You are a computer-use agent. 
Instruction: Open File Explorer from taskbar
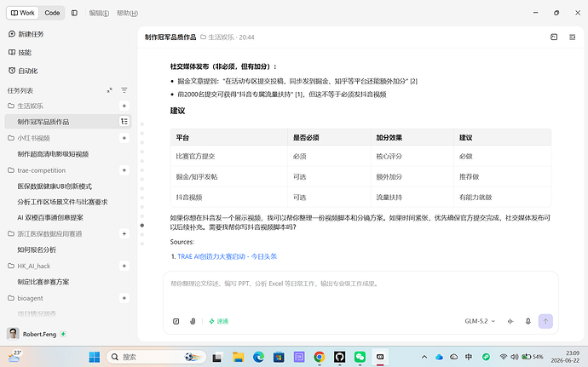tap(238, 357)
